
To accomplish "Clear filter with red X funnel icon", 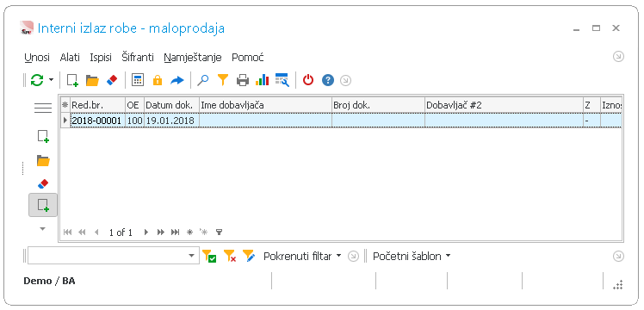I will (x=230, y=257).
